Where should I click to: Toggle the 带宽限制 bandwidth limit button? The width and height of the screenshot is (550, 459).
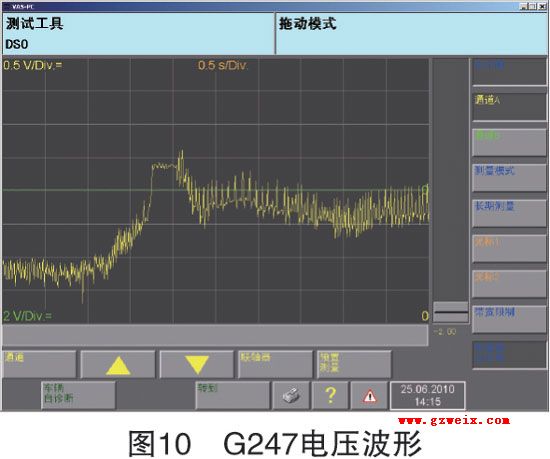[x=509, y=319]
